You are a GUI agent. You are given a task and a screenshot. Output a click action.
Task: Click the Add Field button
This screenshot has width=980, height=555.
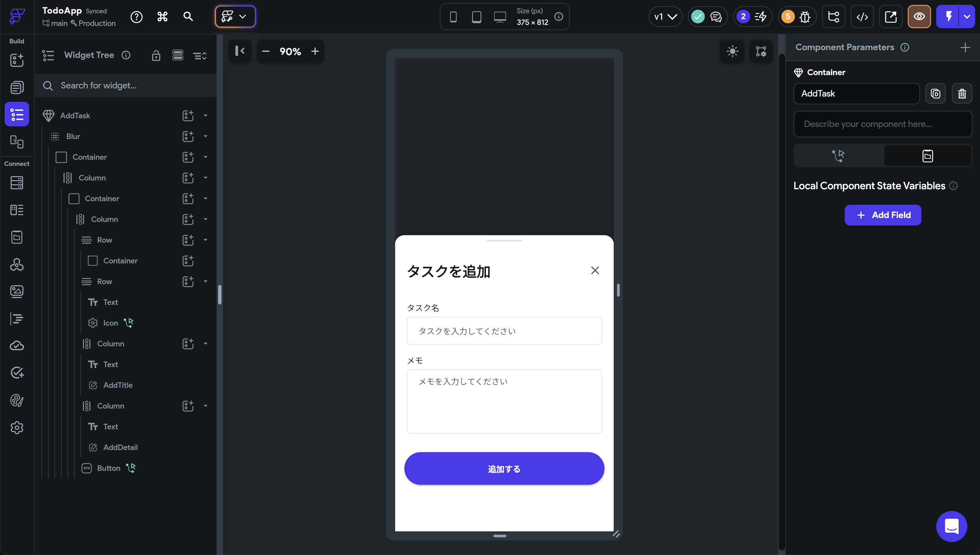[883, 215]
